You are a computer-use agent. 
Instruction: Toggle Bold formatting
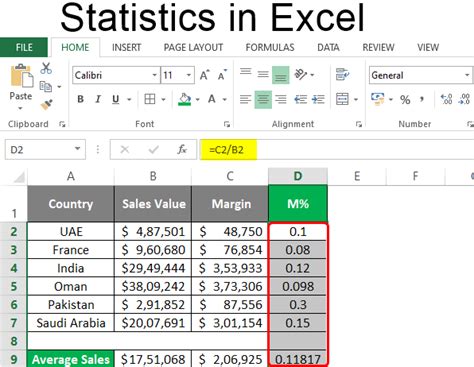80,99
